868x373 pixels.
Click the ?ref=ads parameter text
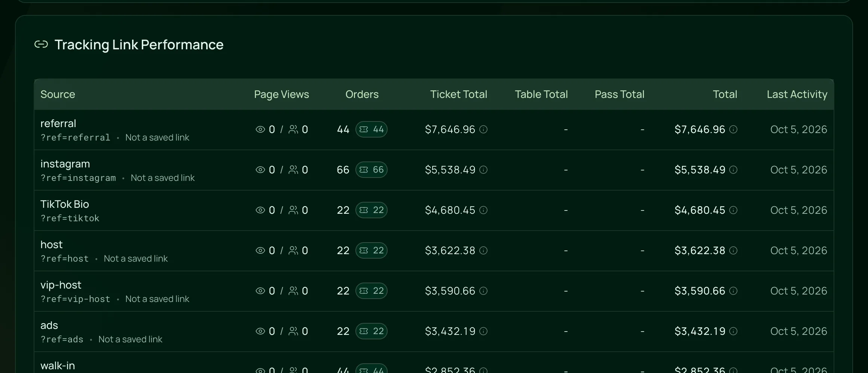62,339
